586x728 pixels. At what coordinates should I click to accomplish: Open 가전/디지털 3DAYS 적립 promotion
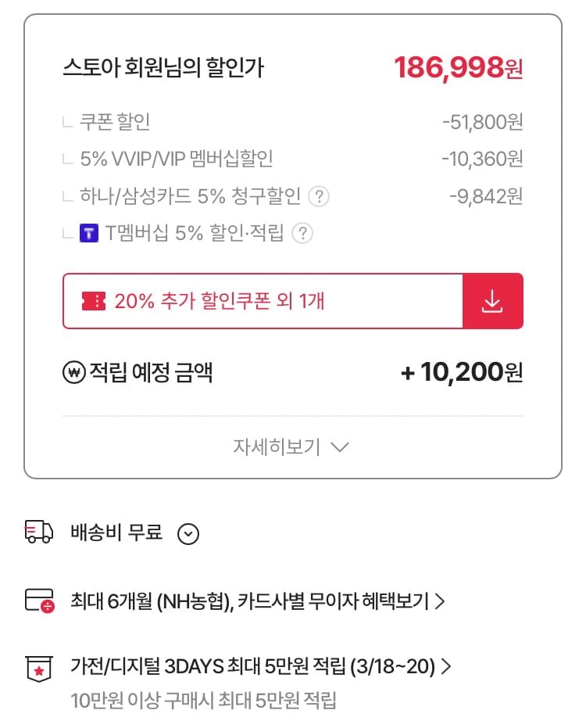[x=252, y=667]
